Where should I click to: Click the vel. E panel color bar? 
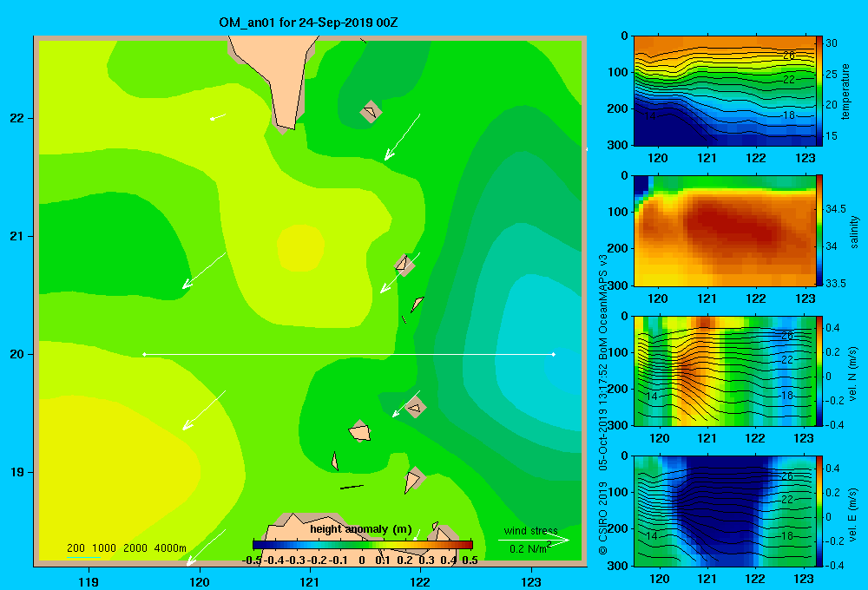[819, 511]
